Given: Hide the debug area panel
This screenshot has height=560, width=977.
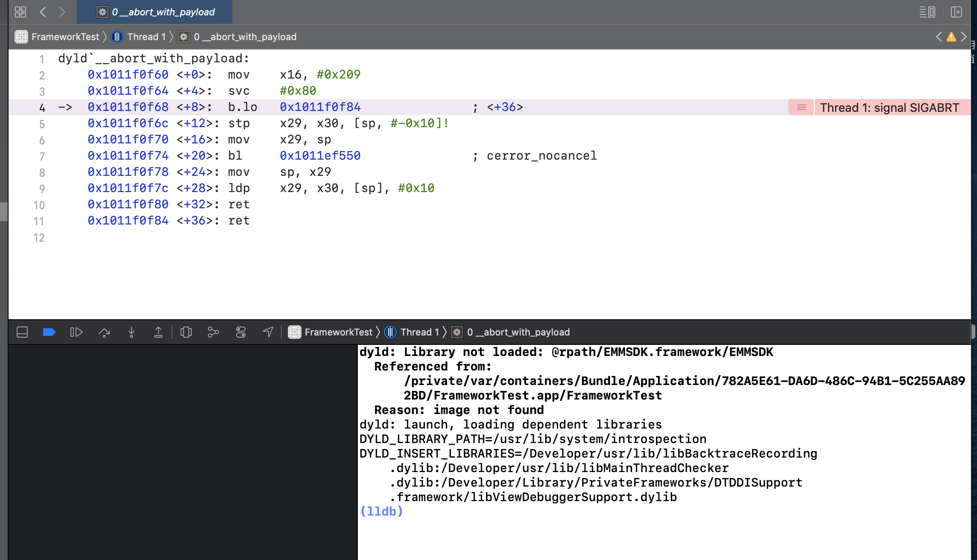Looking at the screenshot, I should 22,332.
